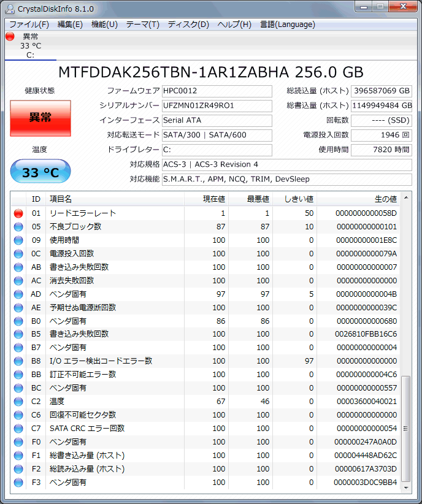This screenshot has width=422, height=504.
Task: Click the drive letter field C:
Action: click(x=217, y=150)
